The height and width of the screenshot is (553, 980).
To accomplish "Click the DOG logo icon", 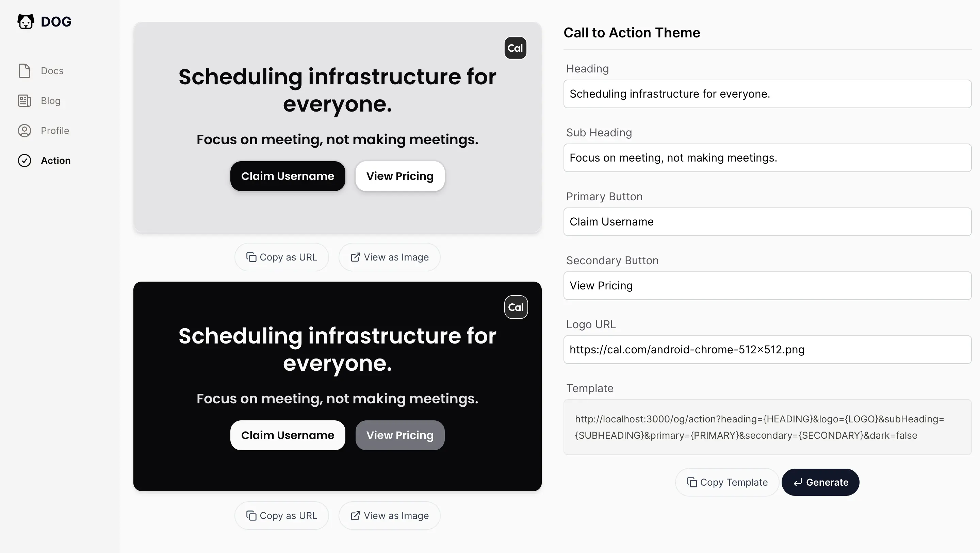I will pyautogui.click(x=26, y=21).
